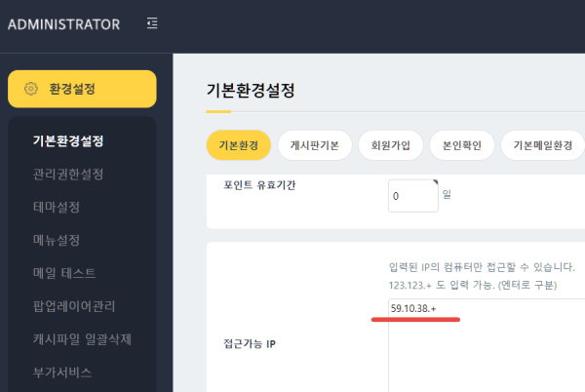585x392 pixels.
Task: Select 메뉴설정 from the sidebar
Action: tap(57, 240)
